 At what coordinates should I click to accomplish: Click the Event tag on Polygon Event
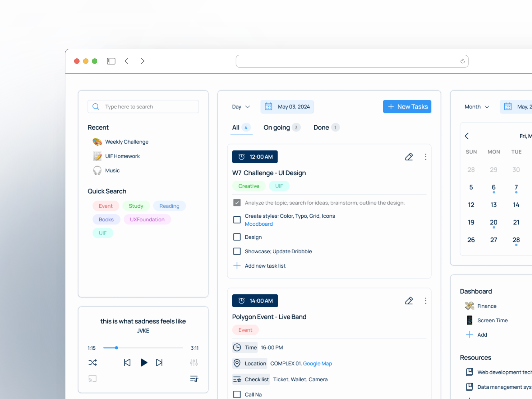(245, 330)
